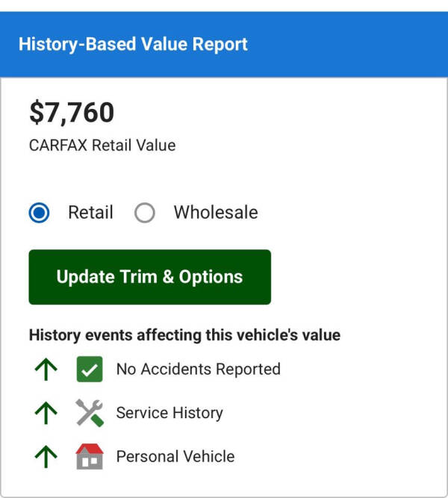Click the Retail option label
448x498 pixels.
coord(90,213)
